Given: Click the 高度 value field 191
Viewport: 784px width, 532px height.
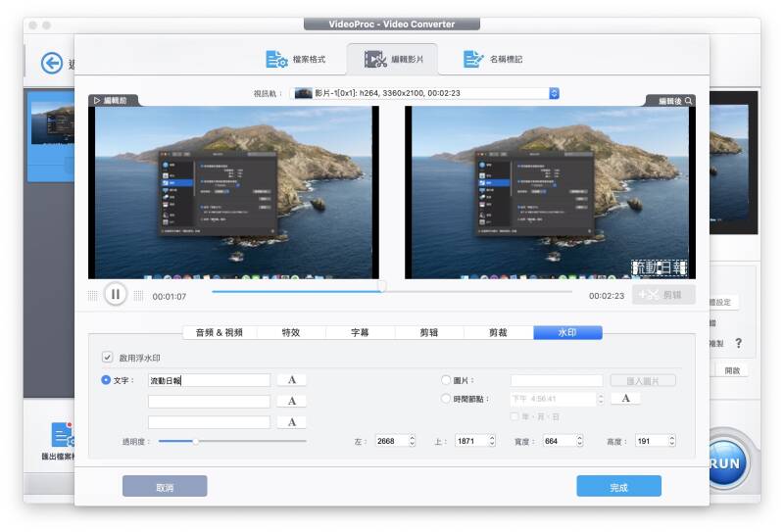Looking at the screenshot, I should coord(652,441).
